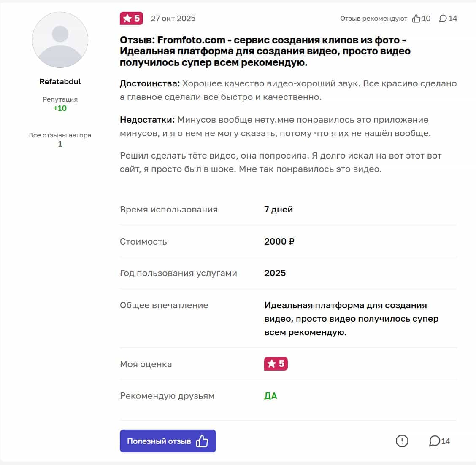This screenshot has width=476, height=465.
Task: Select the username Refatabdul
Action: click(x=60, y=81)
